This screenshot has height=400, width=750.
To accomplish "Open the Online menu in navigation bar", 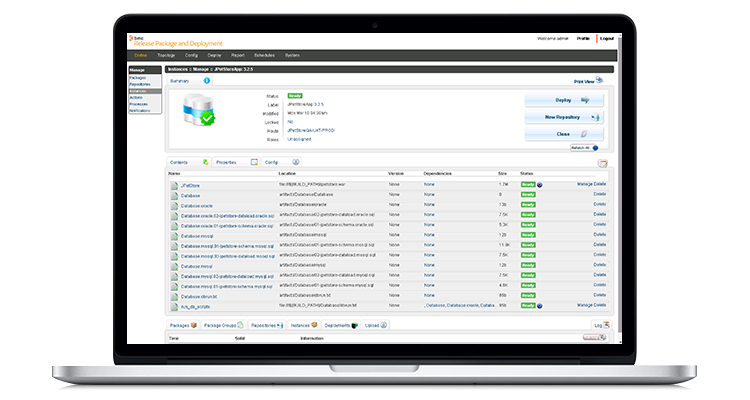I will [x=141, y=56].
